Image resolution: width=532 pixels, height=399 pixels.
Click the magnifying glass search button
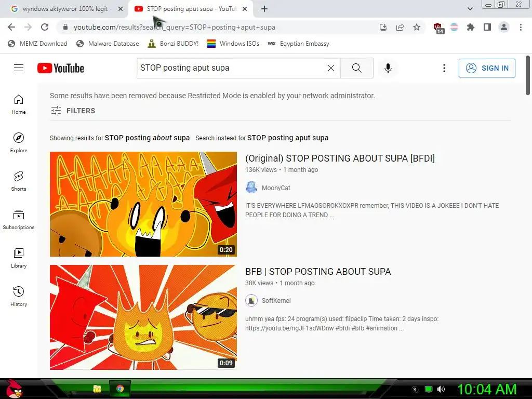pyautogui.click(x=356, y=68)
